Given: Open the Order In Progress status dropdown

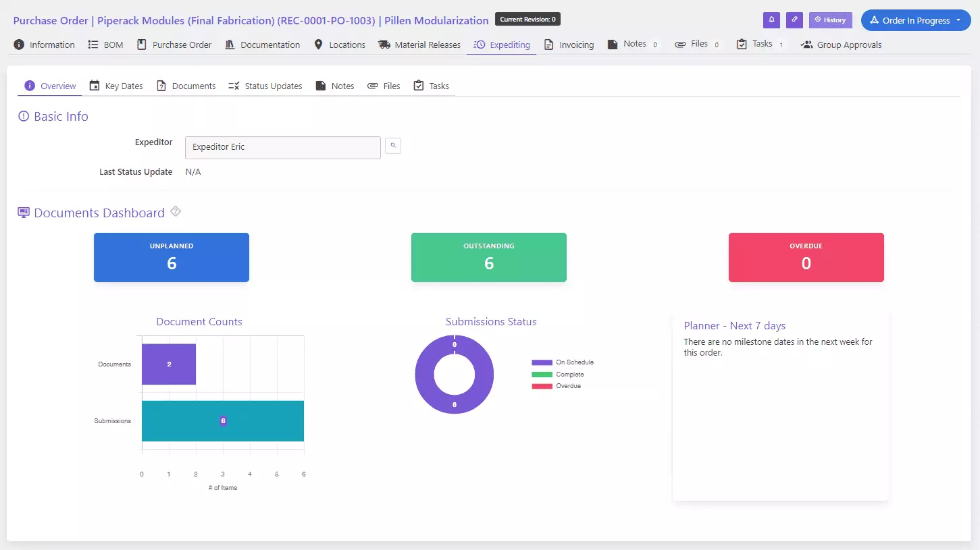Looking at the screenshot, I should click(x=915, y=20).
